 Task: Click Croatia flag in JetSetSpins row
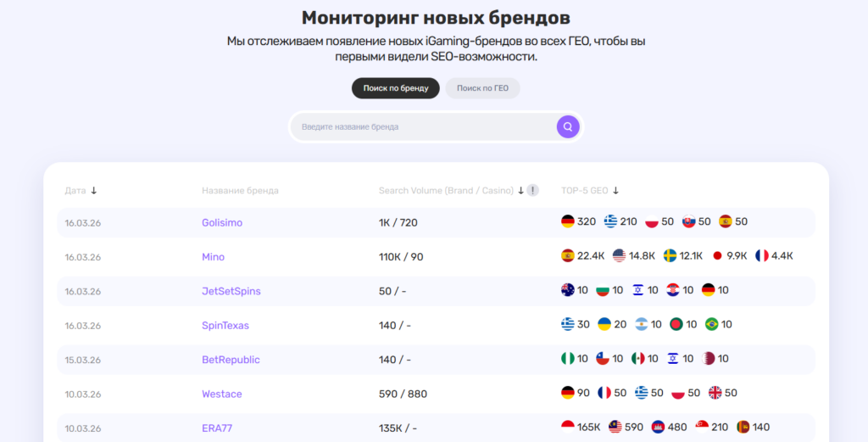pos(673,289)
